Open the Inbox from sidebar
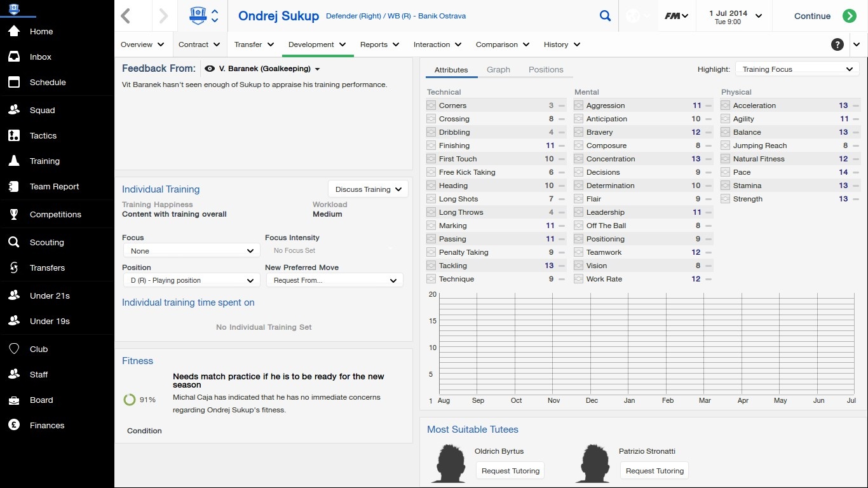Image resolution: width=868 pixels, height=488 pixels. coord(14,57)
